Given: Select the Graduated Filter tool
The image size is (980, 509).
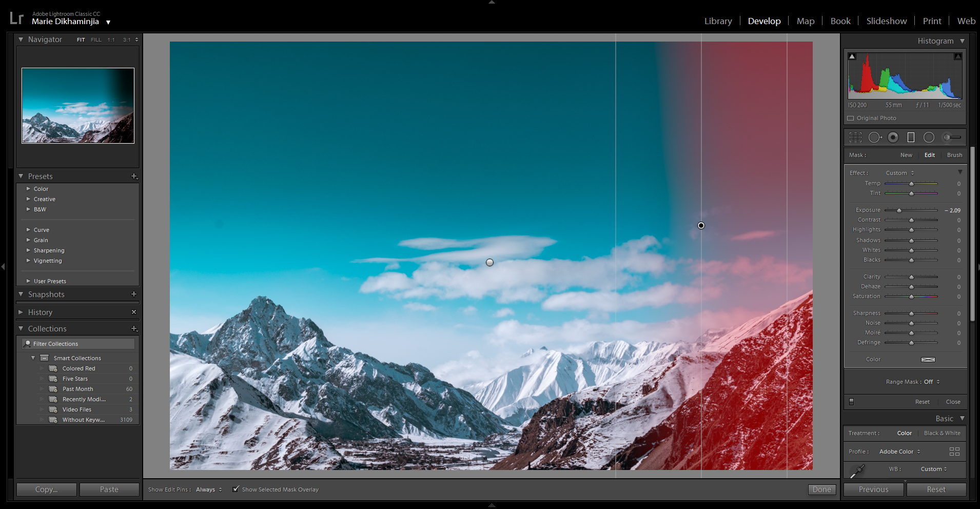Looking at the screenshot, I should coord(911,138).
